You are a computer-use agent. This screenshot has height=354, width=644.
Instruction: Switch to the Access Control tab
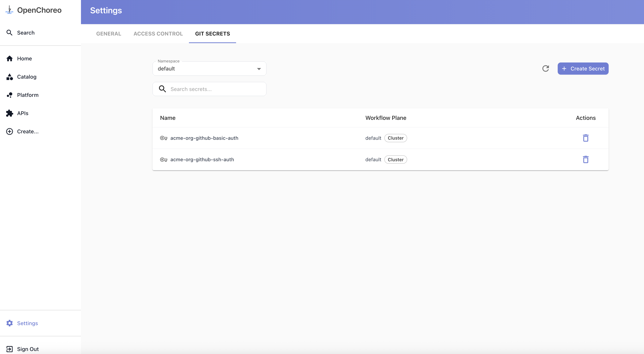click(158, 34)
